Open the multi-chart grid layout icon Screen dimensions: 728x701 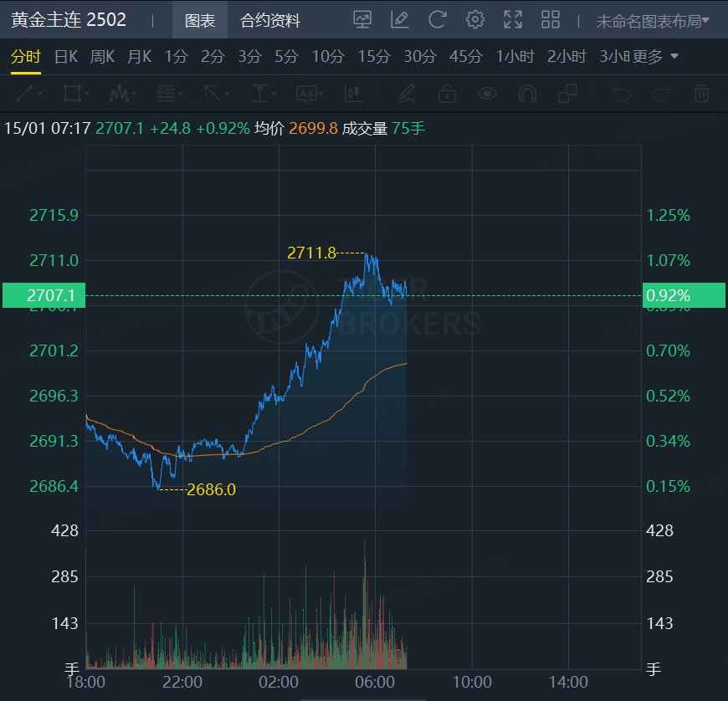tap(551, 20)
